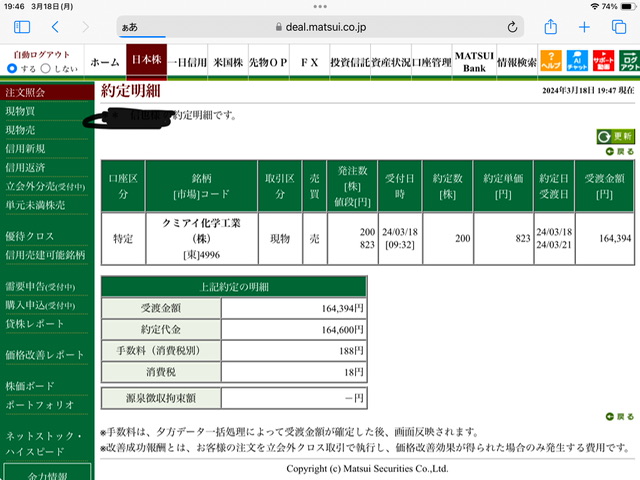This screenshot has height=480, width=640.
Task: Open the 情報検索 tab
Action: click(517, 62)
